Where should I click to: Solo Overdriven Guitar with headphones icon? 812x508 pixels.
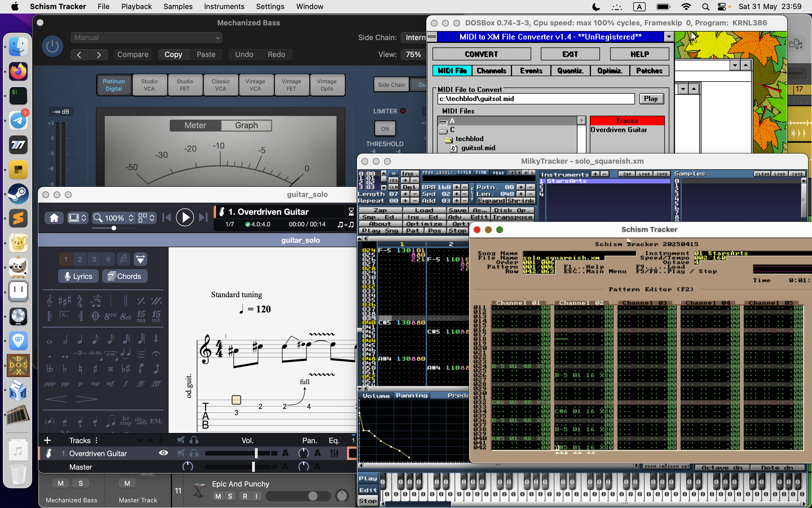pos(194,453)
